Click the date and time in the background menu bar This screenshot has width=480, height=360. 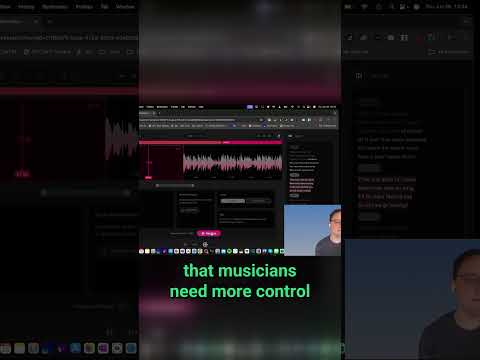click(x=446, y=6)
